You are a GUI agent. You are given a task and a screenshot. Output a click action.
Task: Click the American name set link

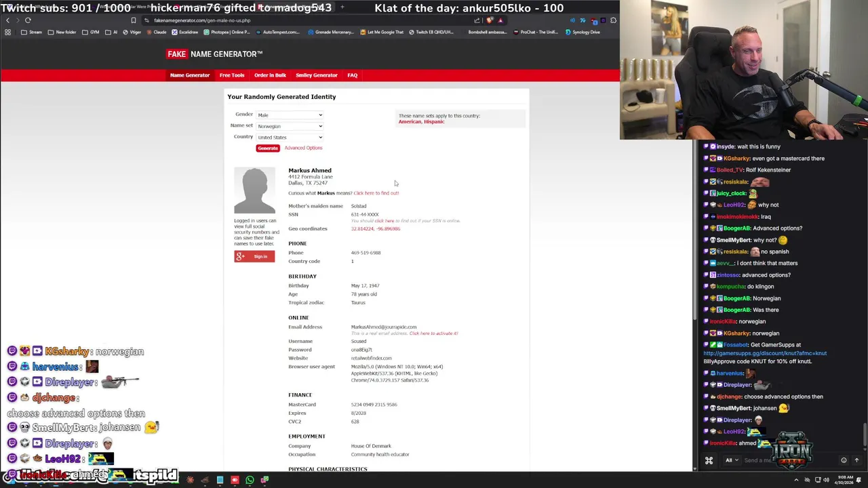(x=410, y=122)
